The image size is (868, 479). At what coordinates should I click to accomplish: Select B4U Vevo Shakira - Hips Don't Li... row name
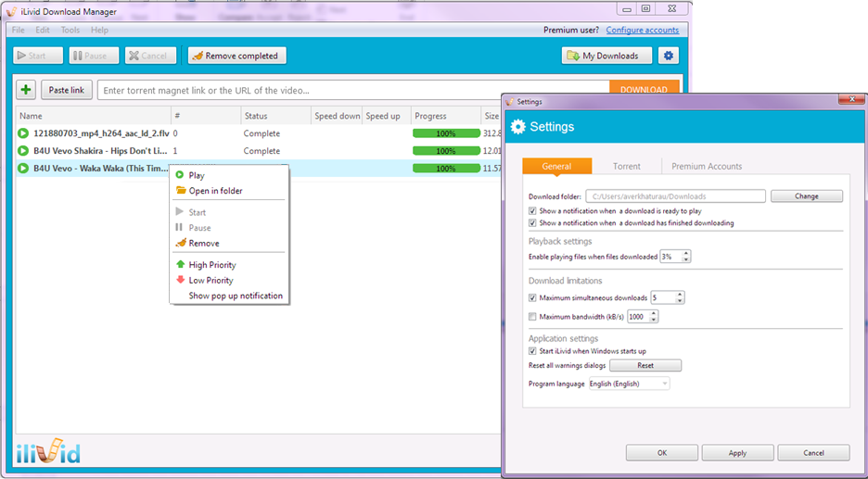click(x=100, y=150)
